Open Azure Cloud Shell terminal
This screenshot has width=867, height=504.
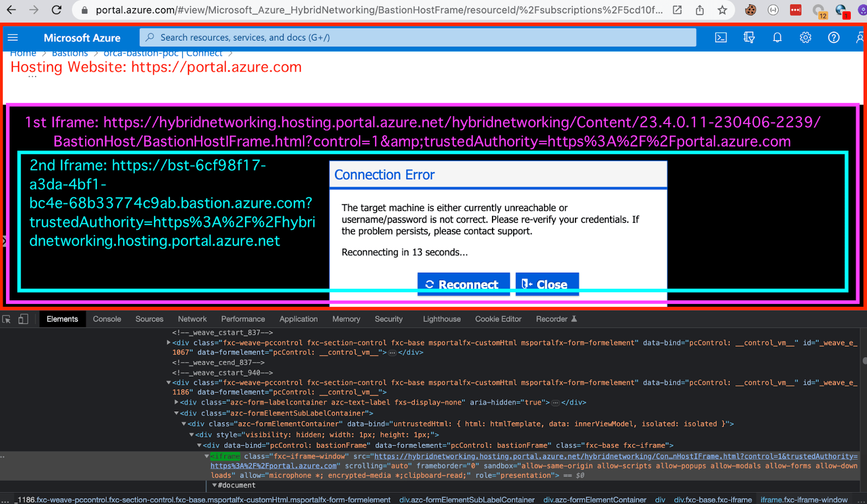pos(721,37)
